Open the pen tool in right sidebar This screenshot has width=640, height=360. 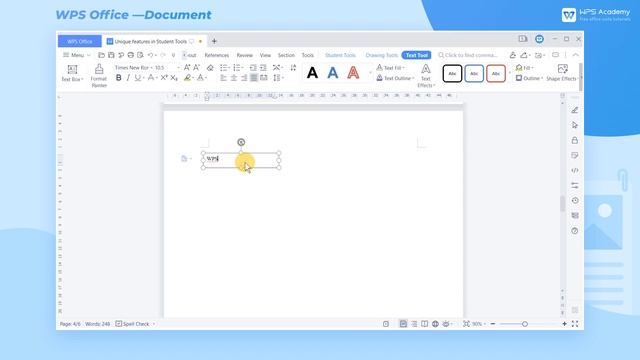575,110
